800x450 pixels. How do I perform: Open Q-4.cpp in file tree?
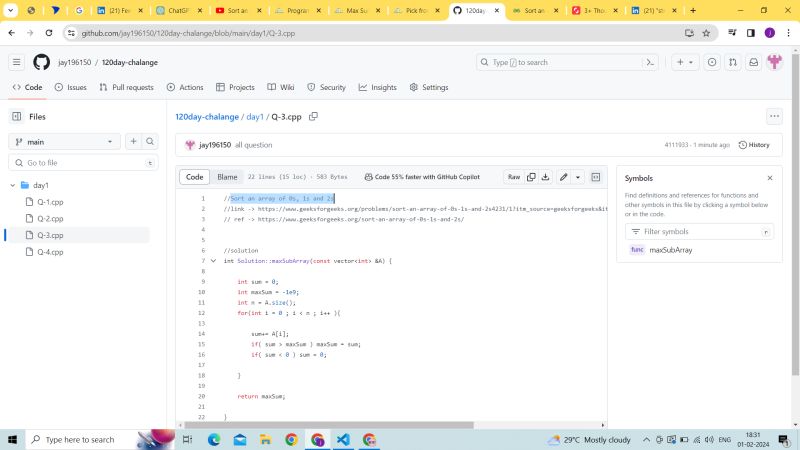(50, 252)
